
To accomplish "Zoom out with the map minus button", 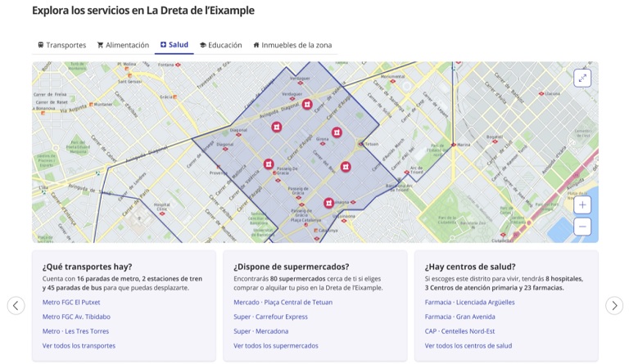I will tap(582, 227).
